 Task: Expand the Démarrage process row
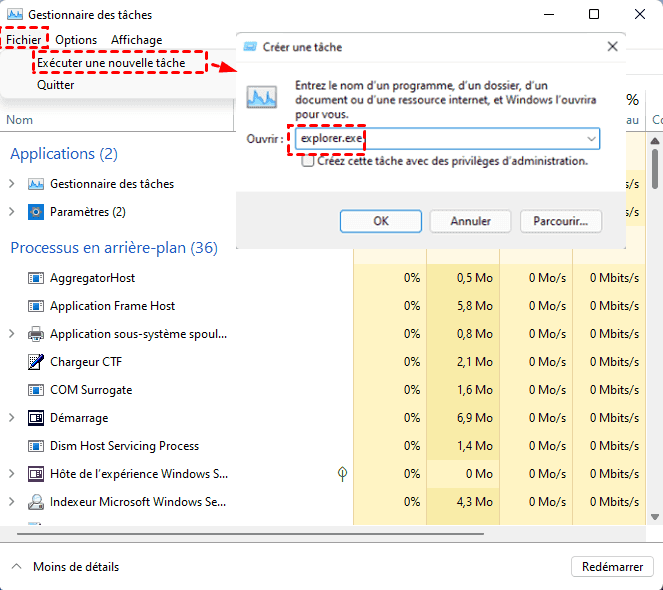click(x=12, y=418)
